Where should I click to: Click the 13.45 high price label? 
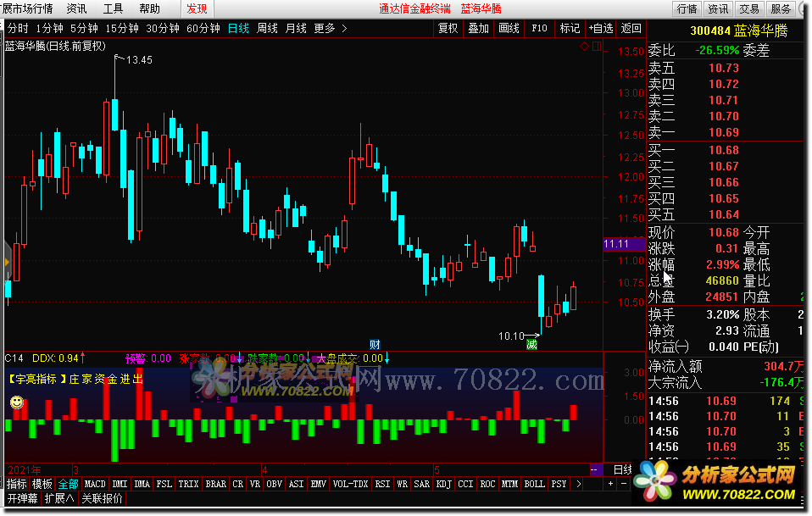(x=139, y=60)
